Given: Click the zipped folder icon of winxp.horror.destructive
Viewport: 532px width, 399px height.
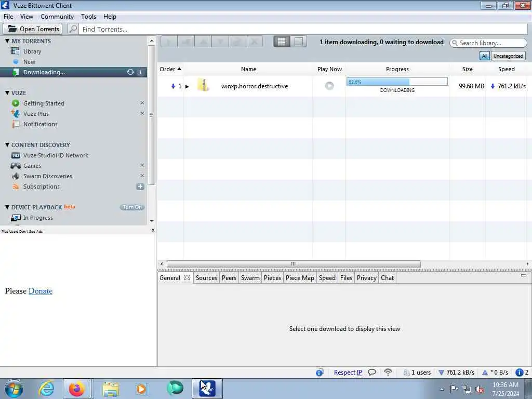Looking at the screenshot, I should (203, 85).
